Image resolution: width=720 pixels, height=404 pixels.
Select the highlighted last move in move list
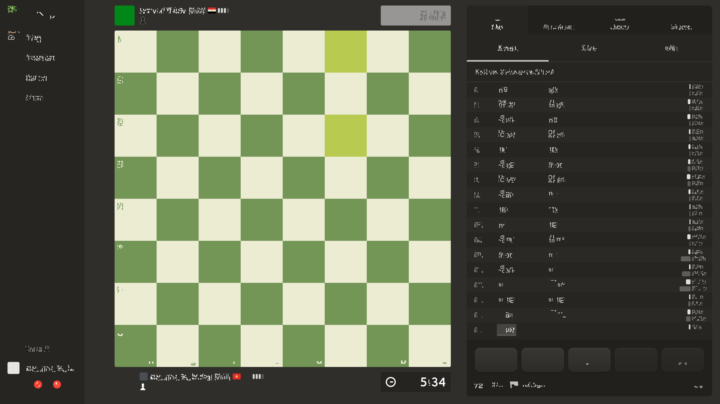[506, 330]
